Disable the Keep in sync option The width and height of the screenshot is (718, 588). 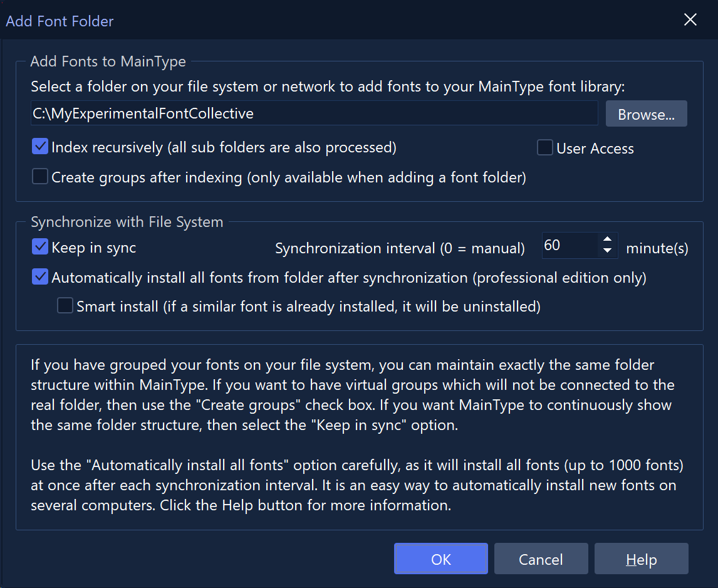coord(41,247)
